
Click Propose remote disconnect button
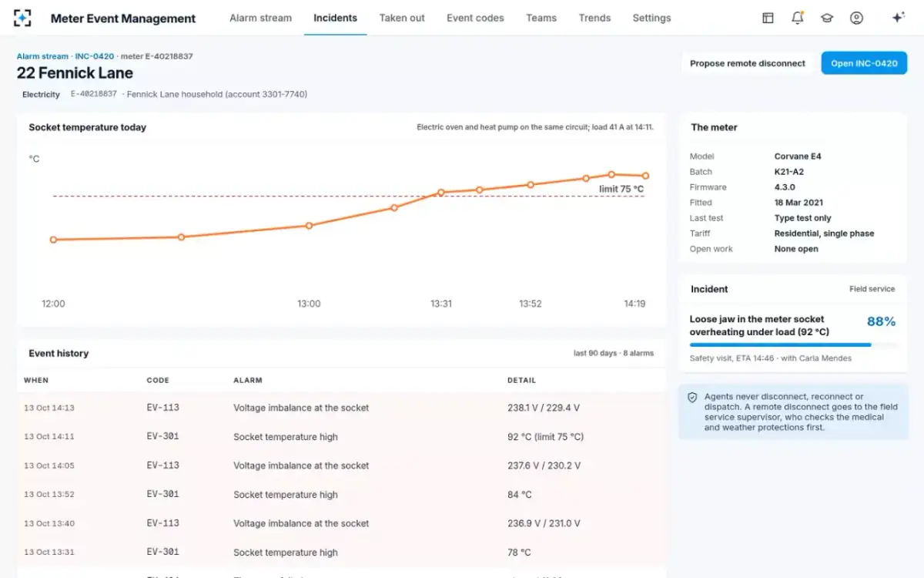[748, 63]
